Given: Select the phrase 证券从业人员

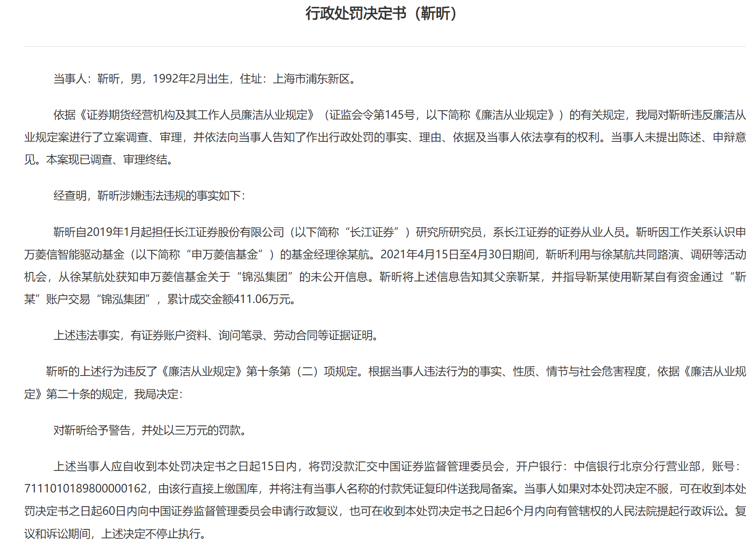Looking at the screenshot, I should [592, 232].
